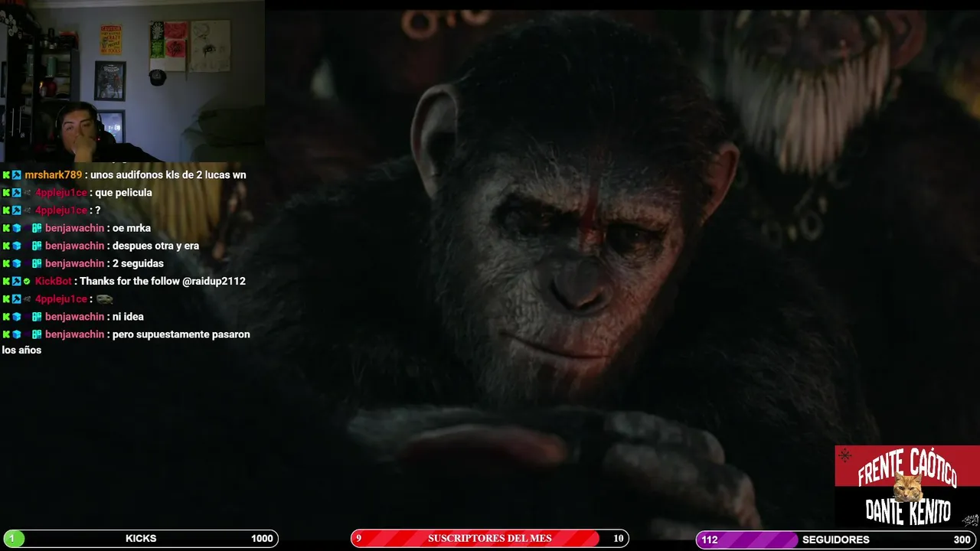Click benjawachin username on '2 seguidas' row
Viewport: 980px width, 551px height.
pyautogui.click(x=74, y=263)
